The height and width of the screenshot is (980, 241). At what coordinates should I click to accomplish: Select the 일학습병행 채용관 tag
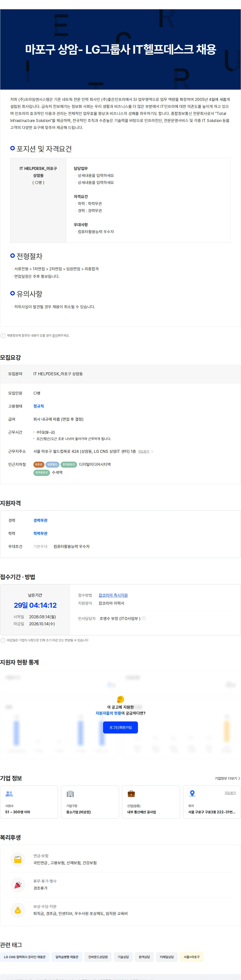(x=67, y=957)
